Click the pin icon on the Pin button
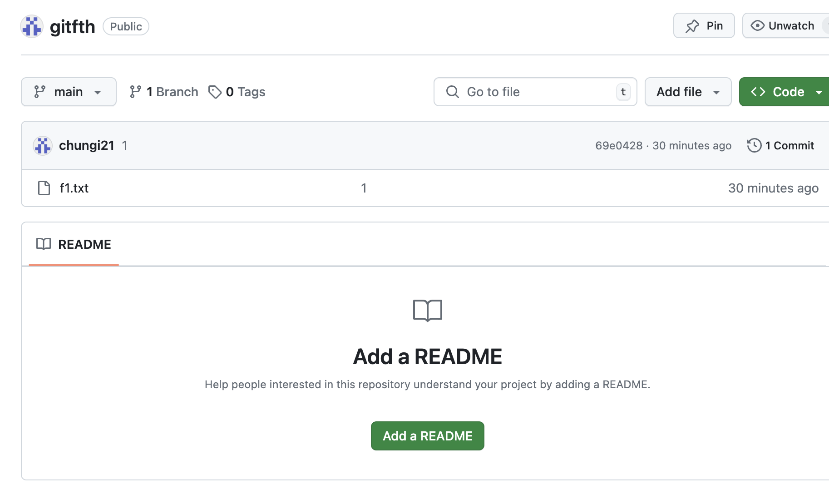 tap(692, 26)
